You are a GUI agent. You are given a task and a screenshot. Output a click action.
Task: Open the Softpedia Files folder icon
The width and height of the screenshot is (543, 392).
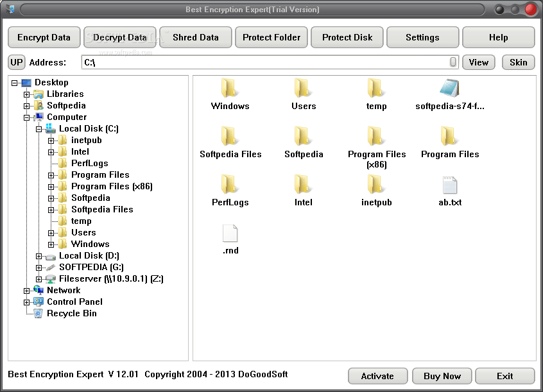(230, 138)
